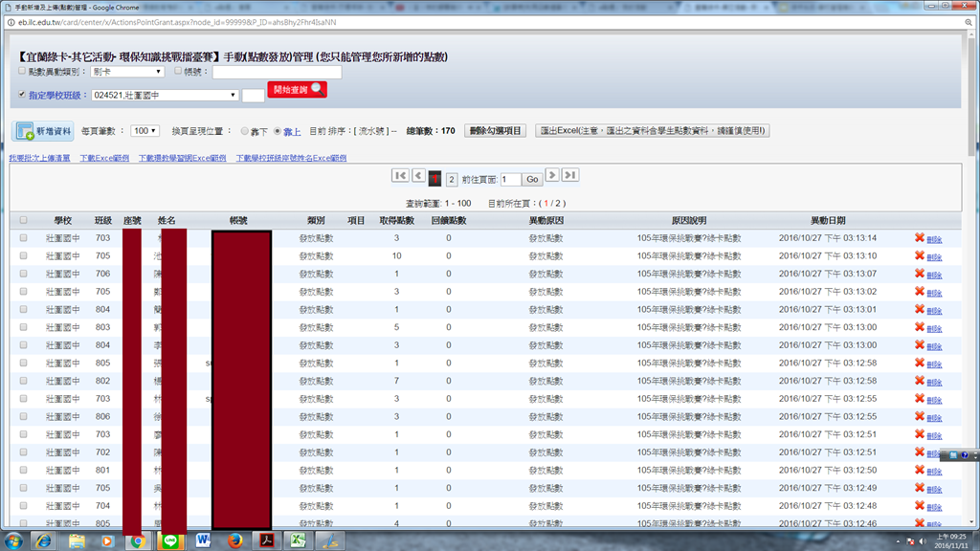Enable the 點數異動類別 filter checkbox

(x=22, y=71)
